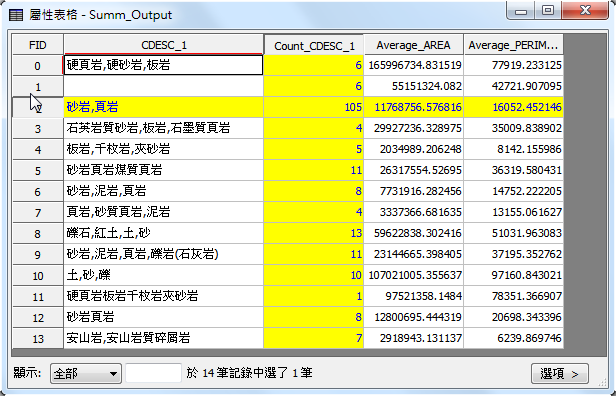Click area value 107021005.355637
616x396 pixels.
(414, 275)
